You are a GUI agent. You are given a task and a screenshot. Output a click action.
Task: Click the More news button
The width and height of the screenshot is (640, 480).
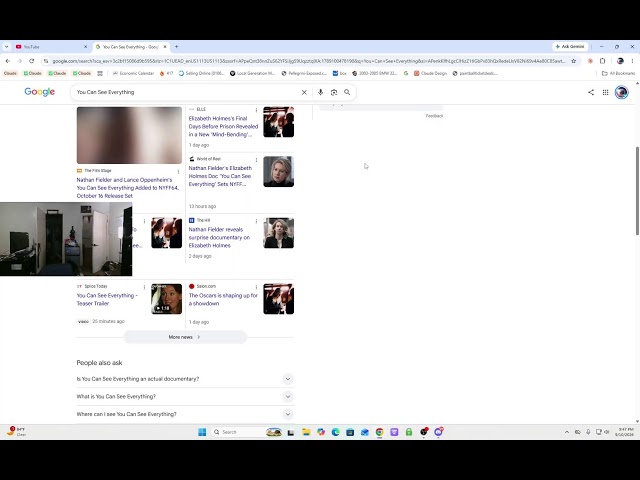[x=185, y=337]
